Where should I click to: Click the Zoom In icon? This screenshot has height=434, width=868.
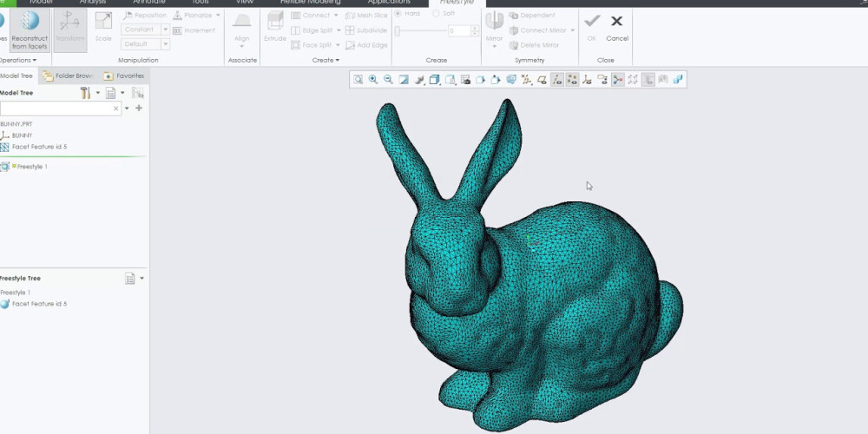pos(373,80)
